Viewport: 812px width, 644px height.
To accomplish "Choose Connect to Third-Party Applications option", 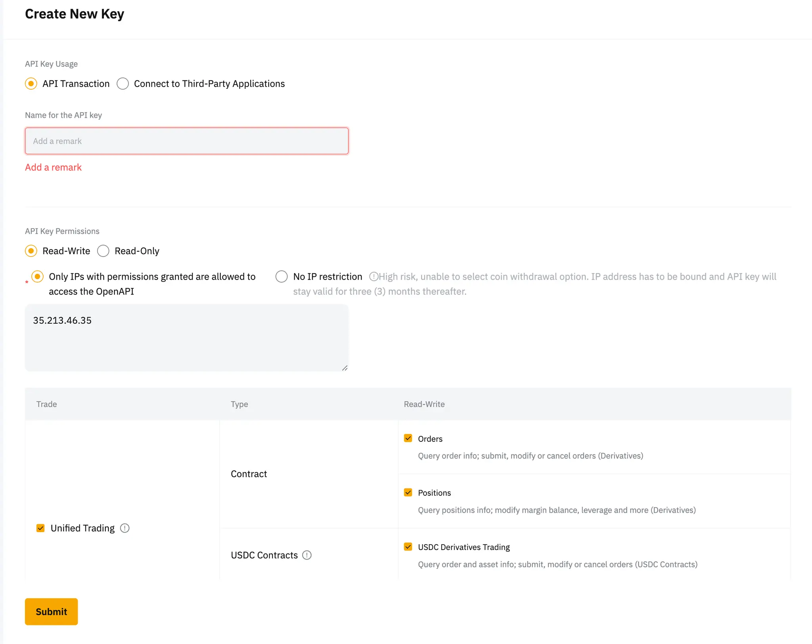I will point(123,84).
